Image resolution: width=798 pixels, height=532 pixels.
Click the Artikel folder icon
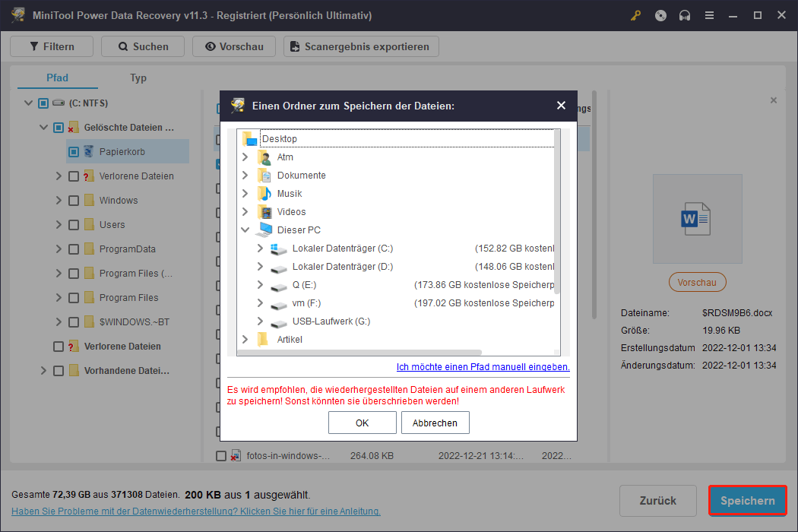point(263,340)
